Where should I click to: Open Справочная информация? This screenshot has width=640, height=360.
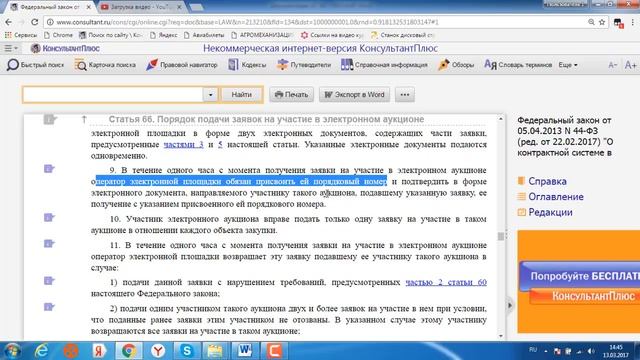click(384, 64)
